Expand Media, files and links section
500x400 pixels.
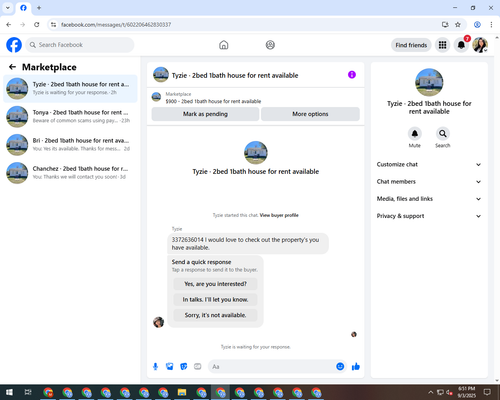(x=429, y=199)
